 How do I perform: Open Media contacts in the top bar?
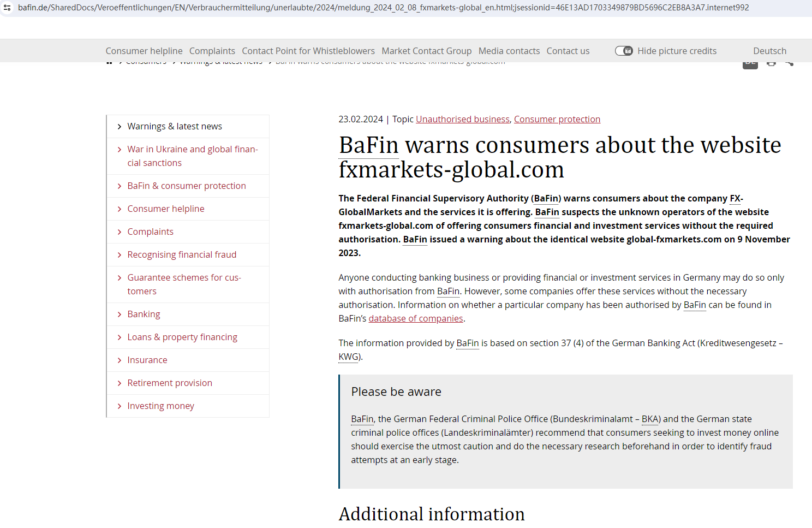tap(509, 51)
